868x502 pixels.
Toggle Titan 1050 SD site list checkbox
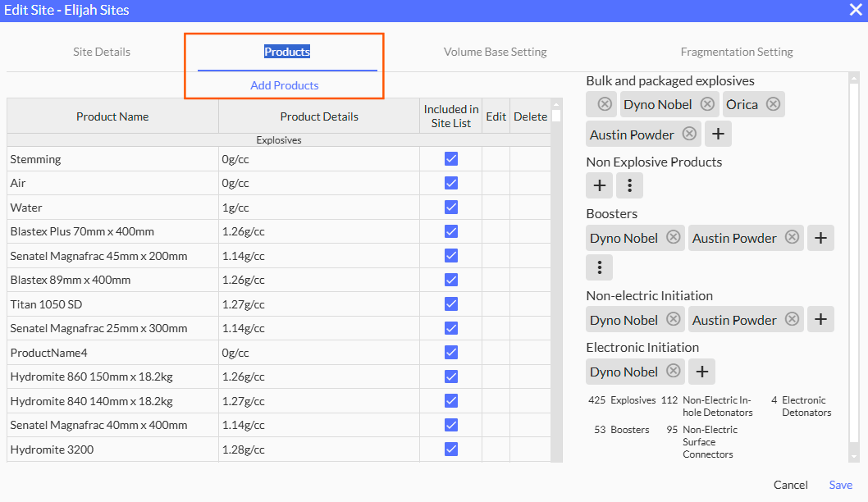pyautogui.click(x=450, y=304)
